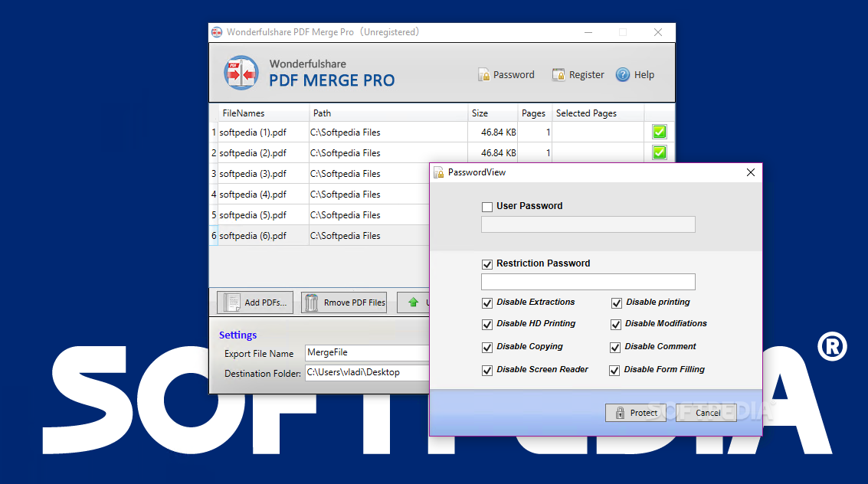Viewport: 868px width, 484px height.
Task: Minimize the PDF Merge Pro window
Action: coord(588,33)
